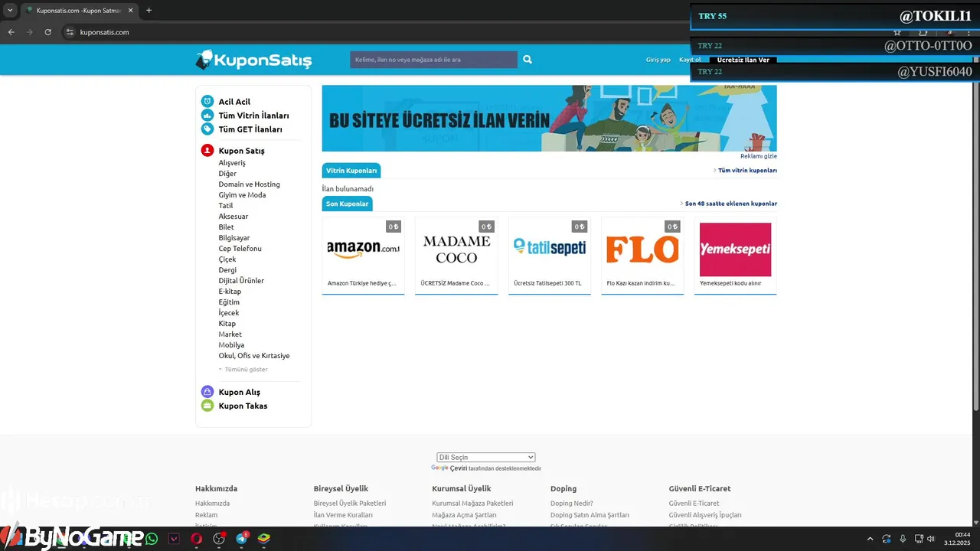Open Dijital Ürünler category
The image size is (980, 551).
[x=241, y=281]
